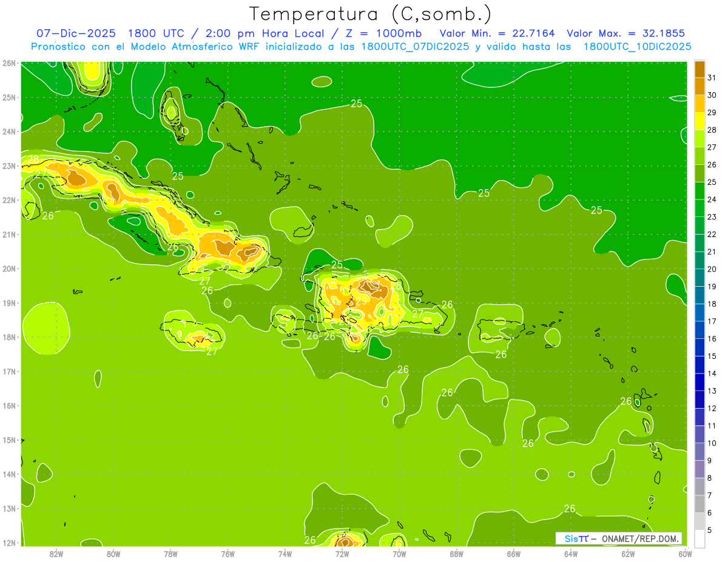Pick the teal legend swatch between 19 and 20
This screenshot has height=562, width=728.
coord(699,278)
